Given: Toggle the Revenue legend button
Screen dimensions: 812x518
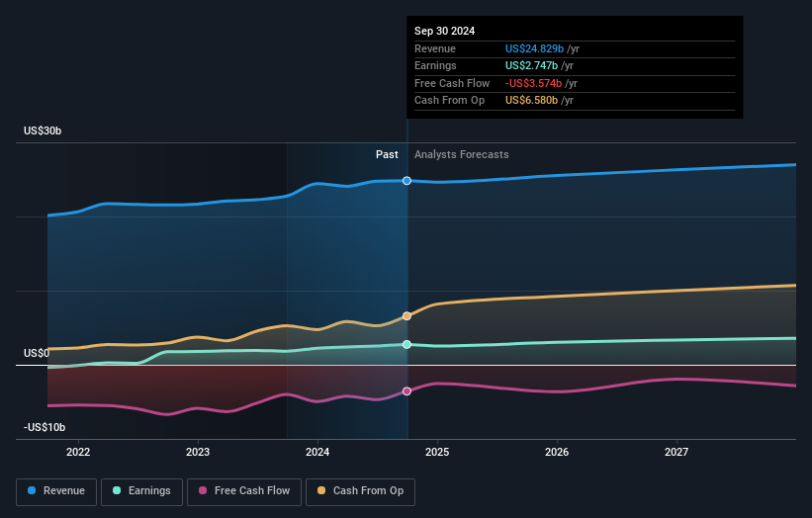Looking at the screenshot, I should point(56,491).
